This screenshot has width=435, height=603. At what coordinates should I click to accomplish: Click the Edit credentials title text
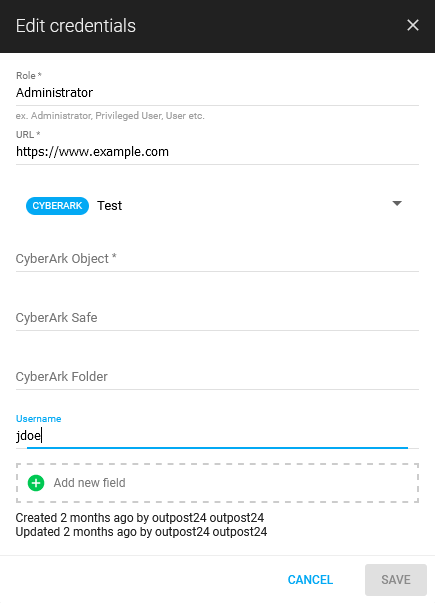point(76,26)
